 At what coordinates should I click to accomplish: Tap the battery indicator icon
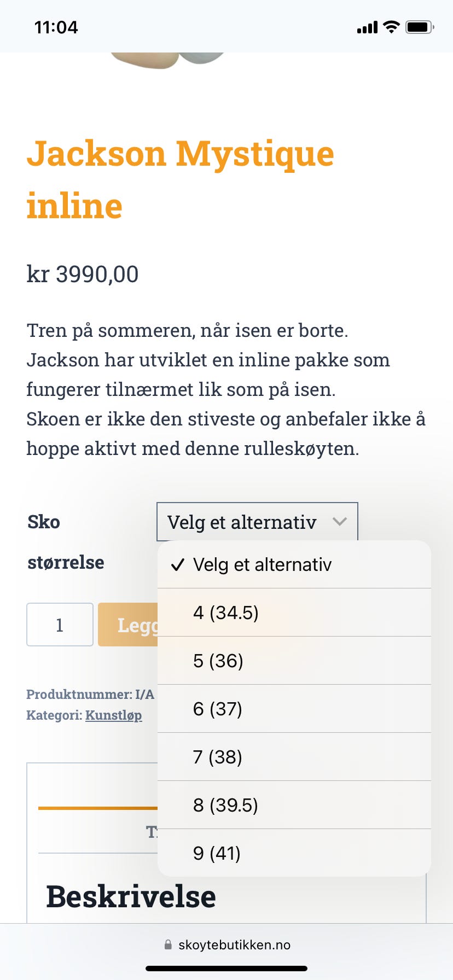[419, 27]
